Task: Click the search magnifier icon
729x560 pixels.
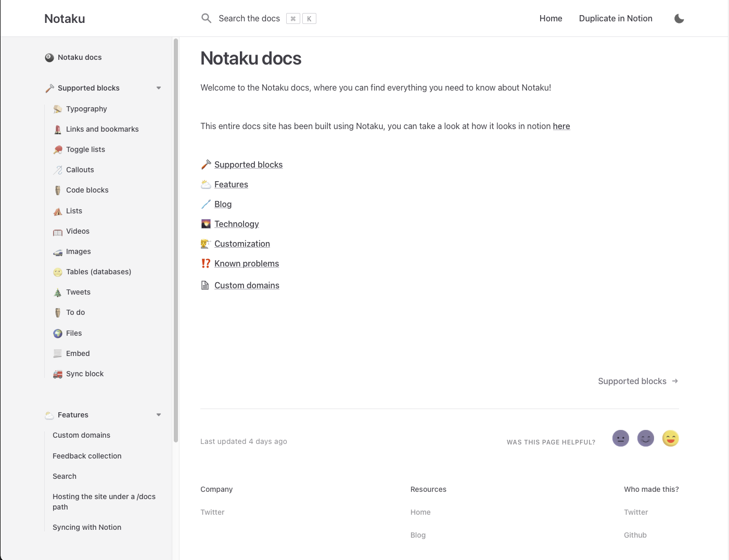Action: click(x=207, y=18)
